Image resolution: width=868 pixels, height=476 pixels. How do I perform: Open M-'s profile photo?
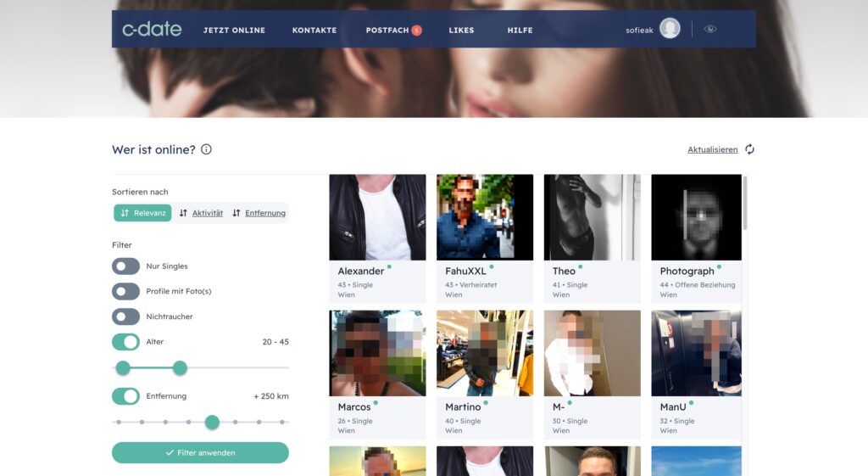pyautogui.click(x=593, y=354)
